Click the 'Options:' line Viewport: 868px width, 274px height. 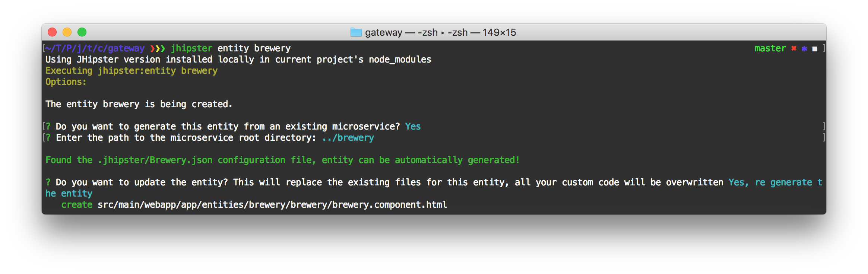click(66, 82)
